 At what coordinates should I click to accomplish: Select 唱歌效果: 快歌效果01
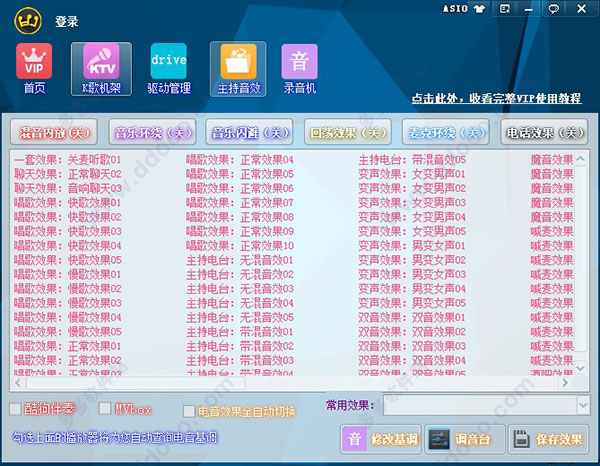pos(67,202)
